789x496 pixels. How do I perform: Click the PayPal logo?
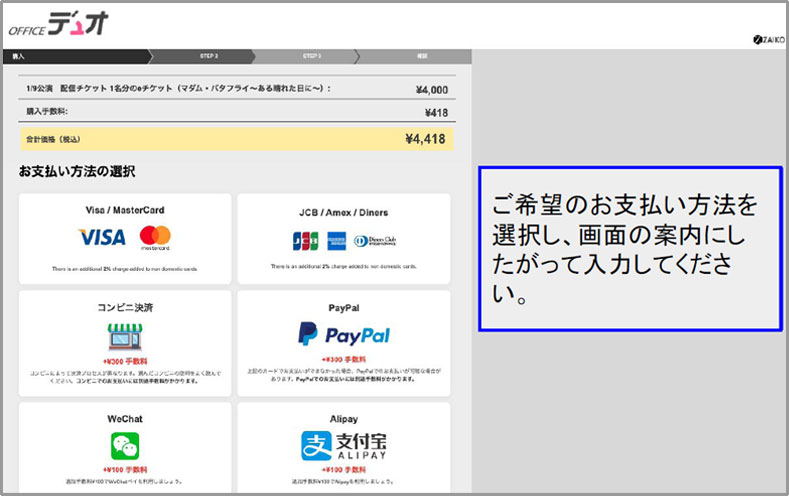pyautogui.click(x=343, y=334)
